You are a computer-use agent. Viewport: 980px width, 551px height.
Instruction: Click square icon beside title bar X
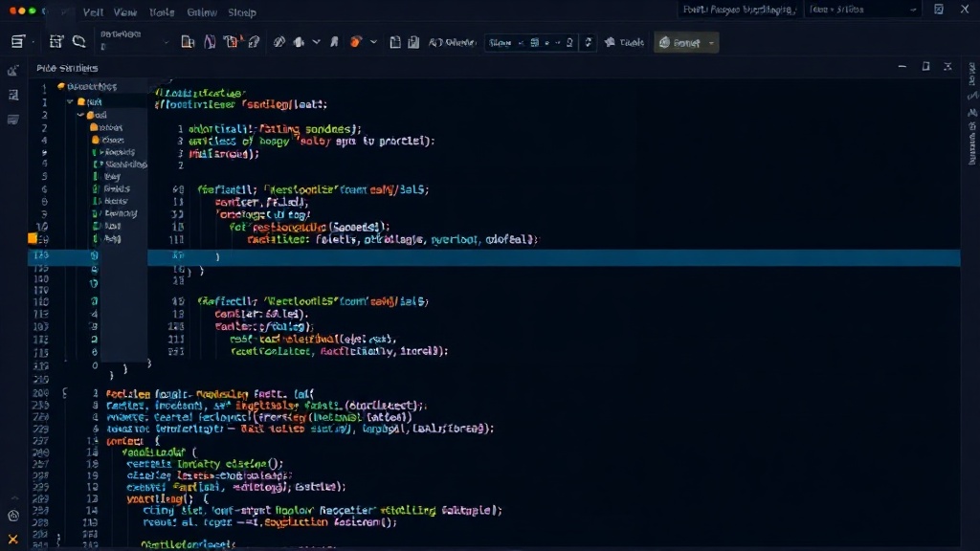point(939,10)
